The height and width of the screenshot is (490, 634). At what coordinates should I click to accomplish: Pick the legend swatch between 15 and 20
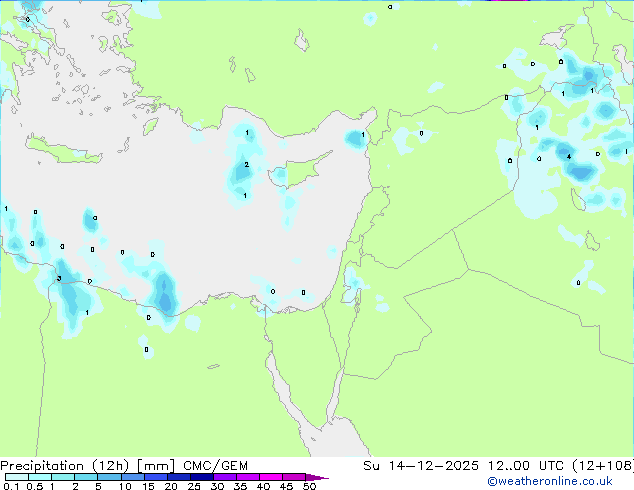coord(156,477)
